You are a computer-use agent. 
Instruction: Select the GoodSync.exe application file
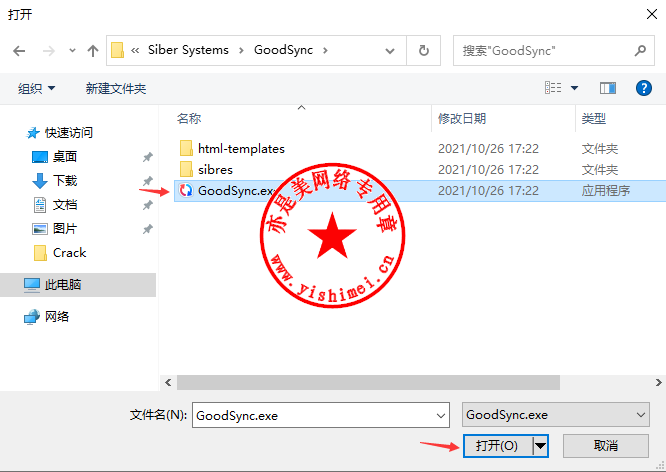tap(420, 190)
